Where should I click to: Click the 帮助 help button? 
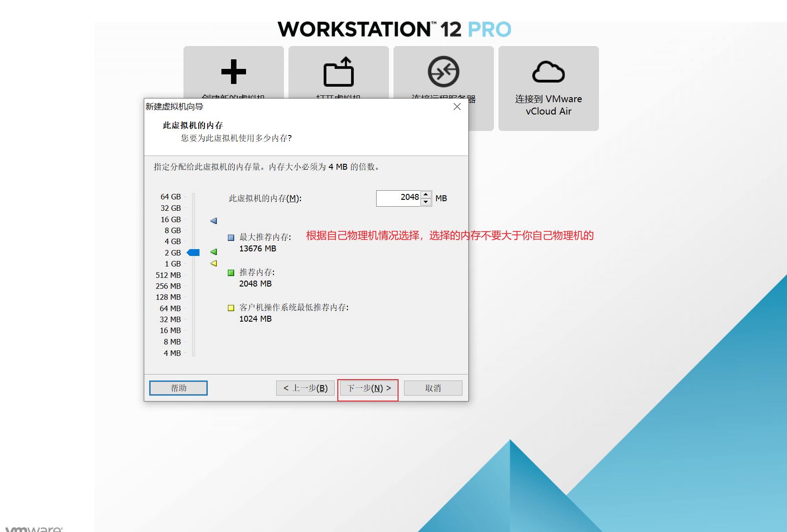click(x=178, y=388)
